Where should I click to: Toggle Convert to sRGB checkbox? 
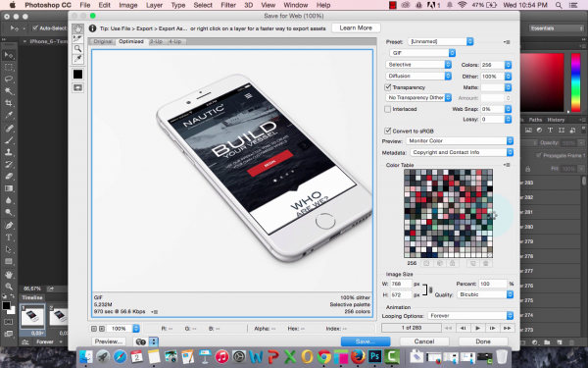coord(388,131)
